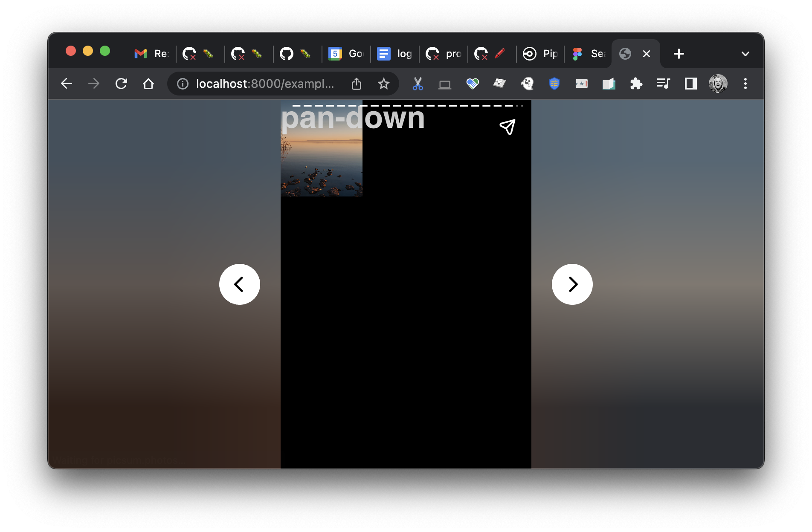Open the browser home page
Viewport: 812px width, 532px height.
pos(148,84)
